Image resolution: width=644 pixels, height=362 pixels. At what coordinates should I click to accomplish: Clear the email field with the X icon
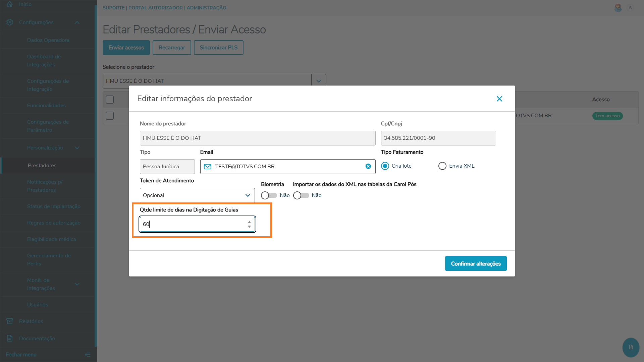click(x=368, y=166)
